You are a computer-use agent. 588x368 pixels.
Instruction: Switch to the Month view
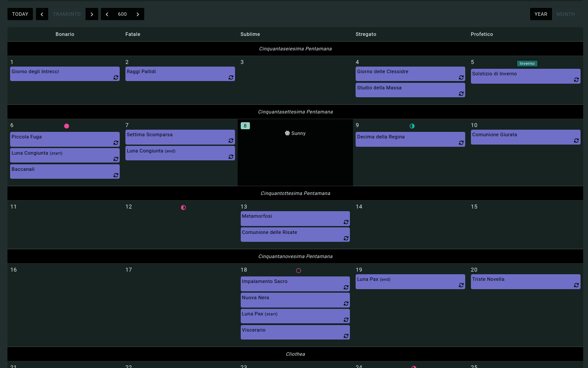click(x=566, y=14)
